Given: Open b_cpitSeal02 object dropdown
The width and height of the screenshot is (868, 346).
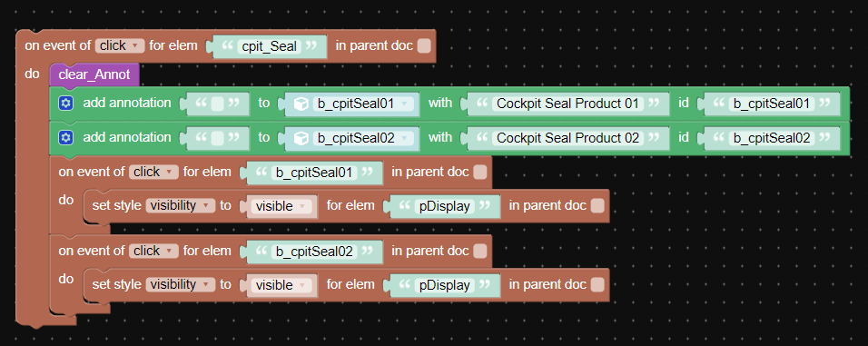Looking at the screenshot, I should (x=363, y=138).
